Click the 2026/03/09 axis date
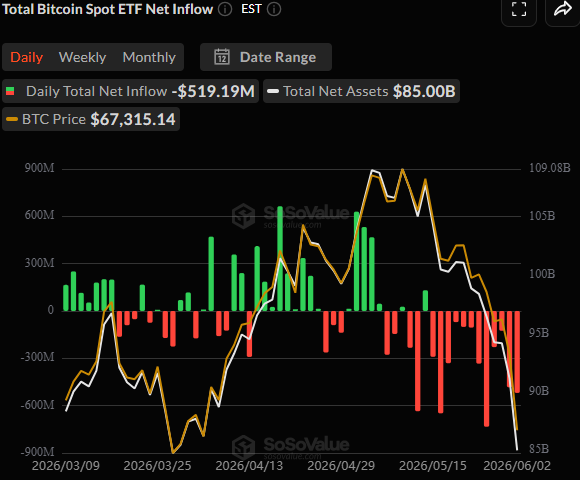580x480 pixels. [x=66, y=466]
